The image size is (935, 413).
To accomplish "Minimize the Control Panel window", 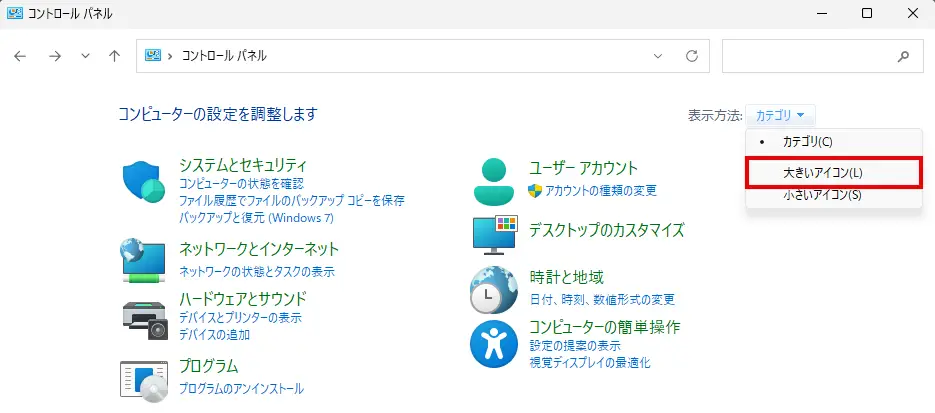I will point(821,13).
